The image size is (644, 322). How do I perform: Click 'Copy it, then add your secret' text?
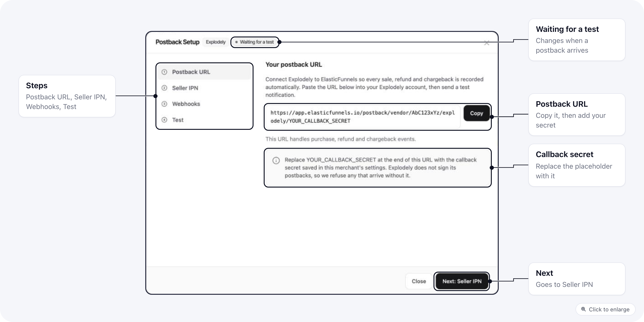pyautogui.click(x=570, y=120)
